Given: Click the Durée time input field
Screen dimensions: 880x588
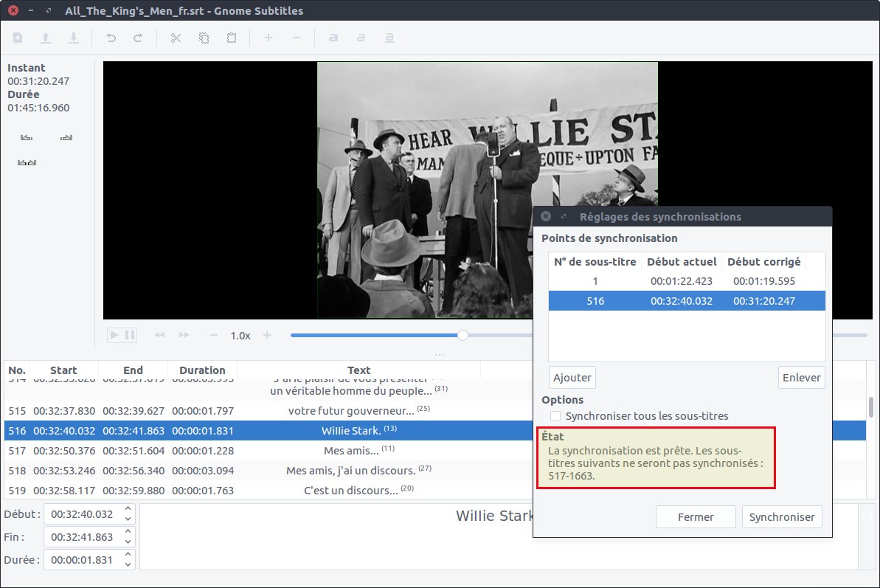Looking at the screenshot, I should (x=82, y=560).
